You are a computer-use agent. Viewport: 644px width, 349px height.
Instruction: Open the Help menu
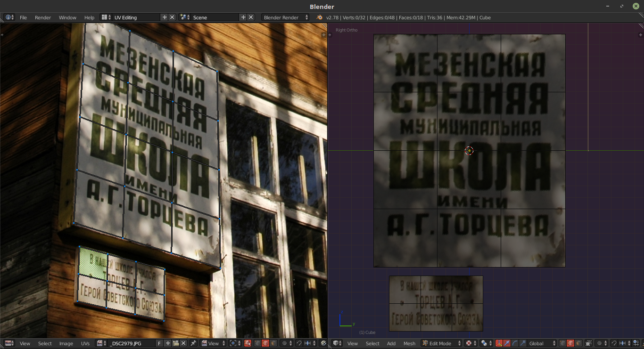click(x=90, y=17)
